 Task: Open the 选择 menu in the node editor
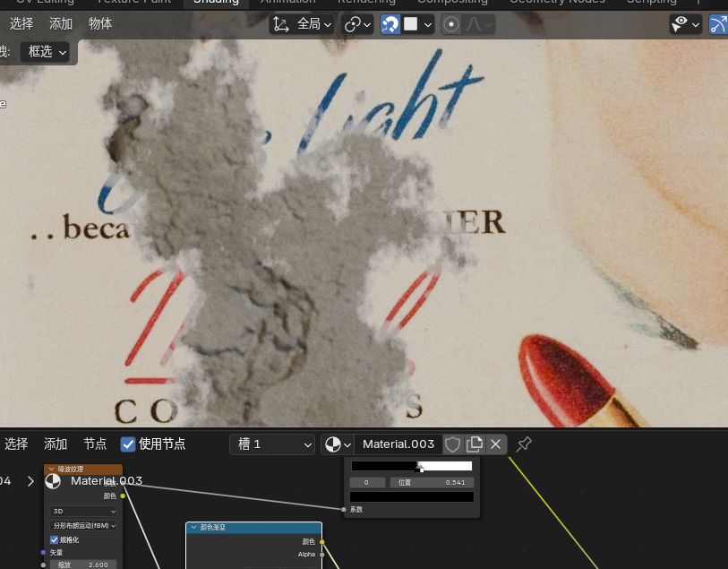click(16, 444)
